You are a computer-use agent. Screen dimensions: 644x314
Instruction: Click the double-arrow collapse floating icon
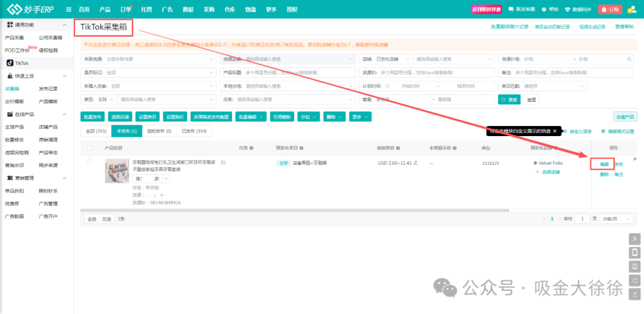(634, 238)
